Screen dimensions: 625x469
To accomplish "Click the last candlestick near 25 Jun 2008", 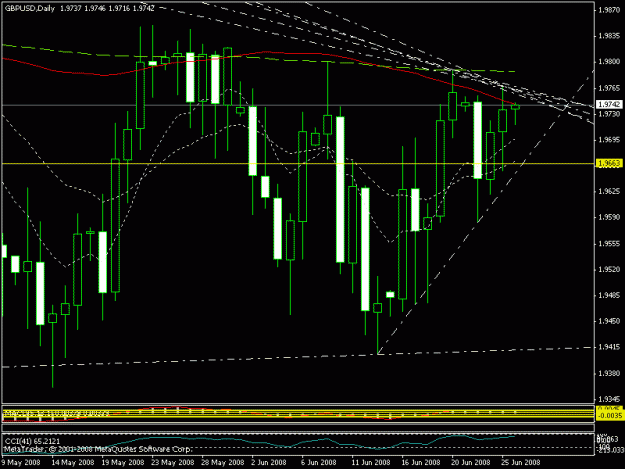I will pos(515,107).
